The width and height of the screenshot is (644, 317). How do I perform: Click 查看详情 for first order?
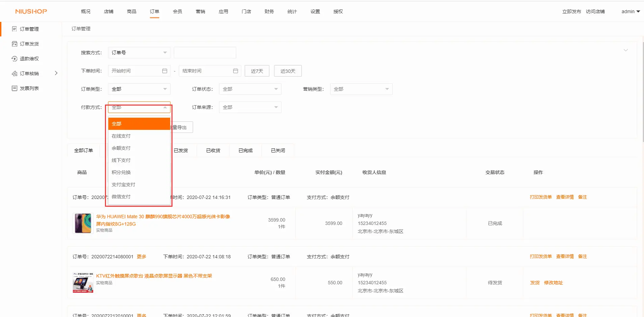pyautogui.click(x=565, y=197)
